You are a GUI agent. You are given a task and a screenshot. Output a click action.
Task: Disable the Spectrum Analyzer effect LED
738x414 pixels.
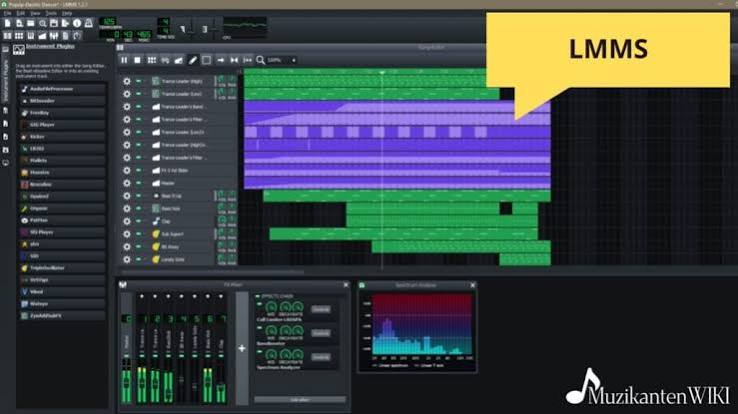coord(259,351)
